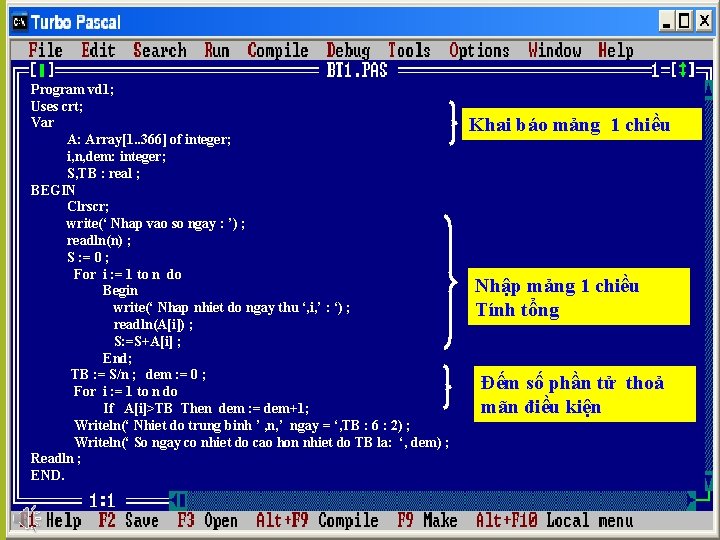Click the horizontal scrollbar left arrow
720x540 pixels.
pos(178,500)
